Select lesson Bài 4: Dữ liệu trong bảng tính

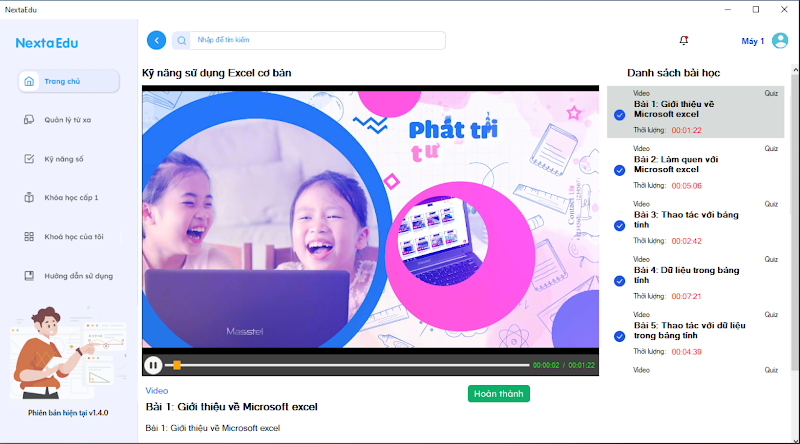pos(695,278)
